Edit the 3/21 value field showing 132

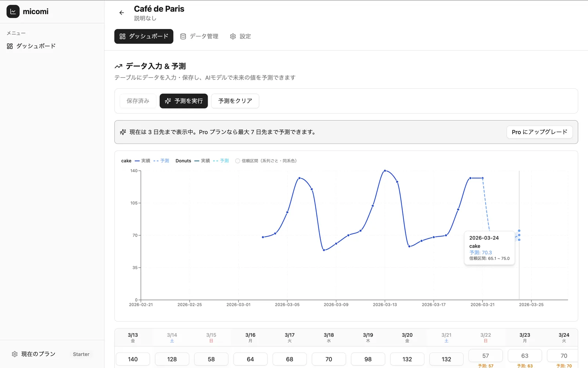coord(447,359)
